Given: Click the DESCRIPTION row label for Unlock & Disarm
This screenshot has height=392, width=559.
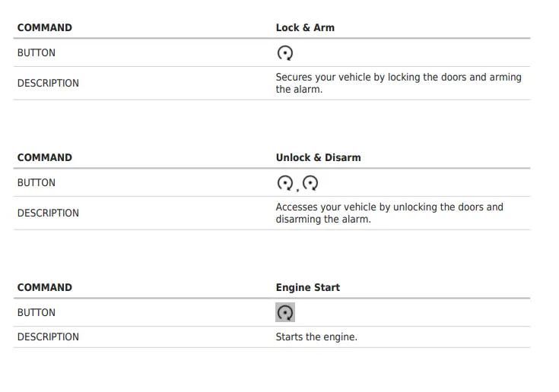Looking at the screenshot, I should click(x=48, y=213).
